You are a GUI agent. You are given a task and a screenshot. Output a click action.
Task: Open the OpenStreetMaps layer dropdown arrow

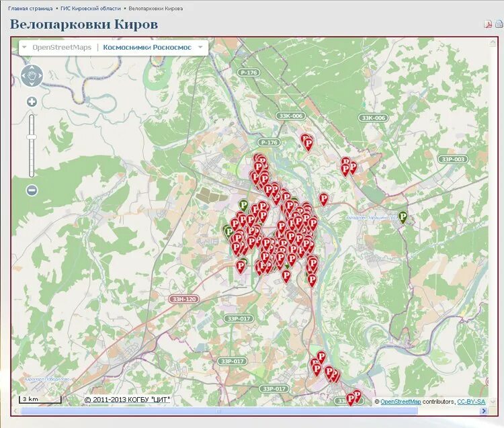pyautogui.click(x=24, y=47)
